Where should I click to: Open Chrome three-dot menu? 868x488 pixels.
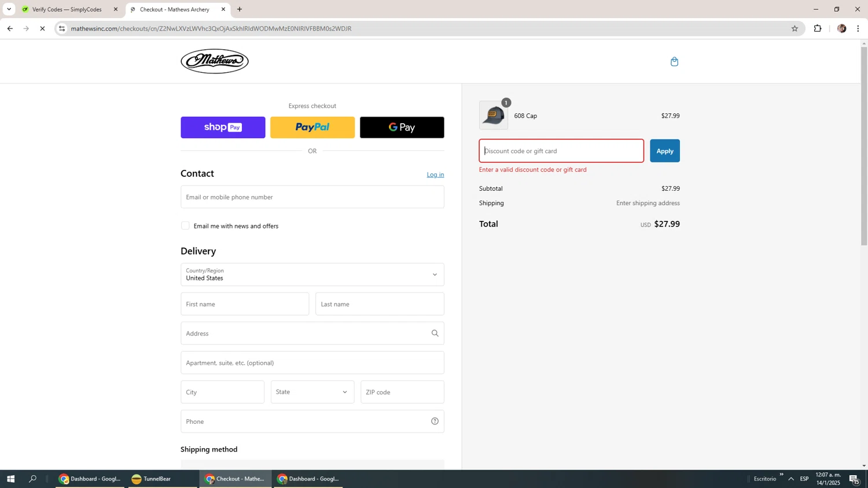(858, 28)
